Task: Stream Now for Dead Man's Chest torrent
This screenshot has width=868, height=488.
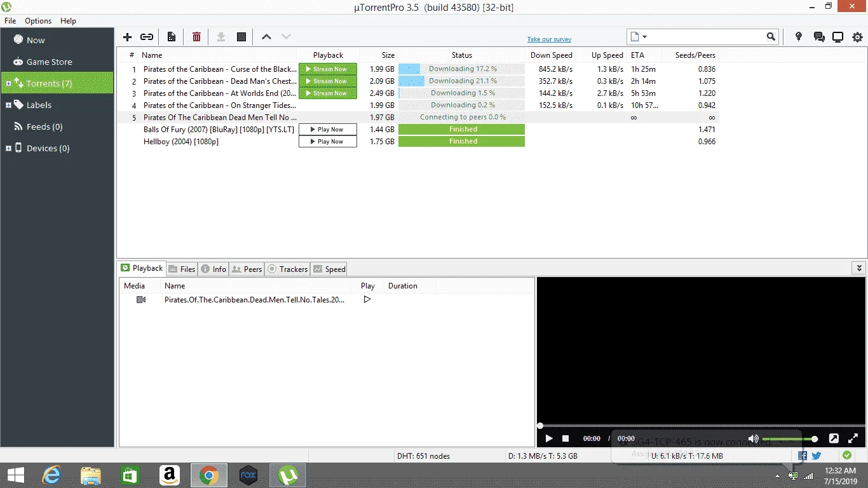Action: [328, 81]
